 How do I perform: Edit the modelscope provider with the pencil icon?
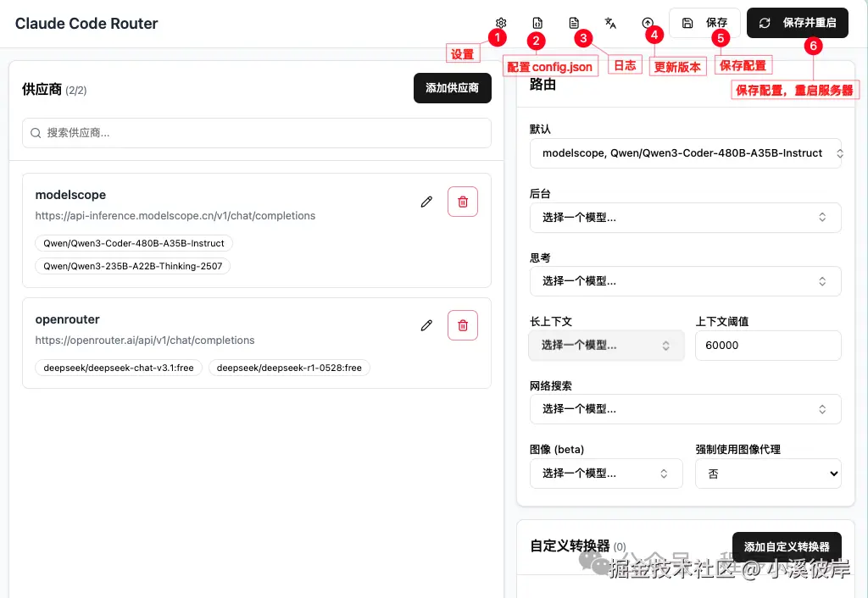click(426, 202)
